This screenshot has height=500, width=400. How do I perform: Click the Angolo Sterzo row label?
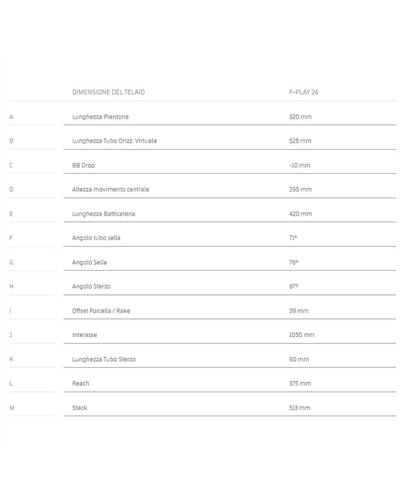tap(91, 286)
